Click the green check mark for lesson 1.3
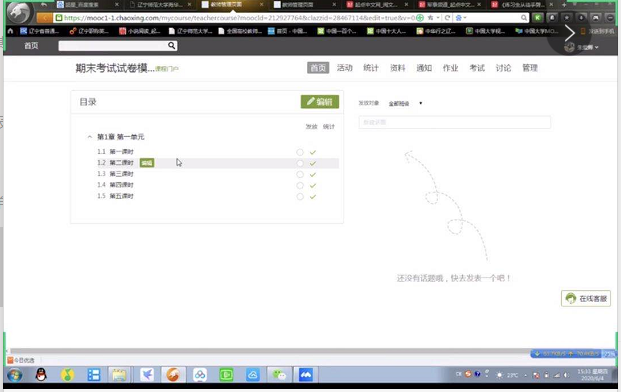 (313, 174)
